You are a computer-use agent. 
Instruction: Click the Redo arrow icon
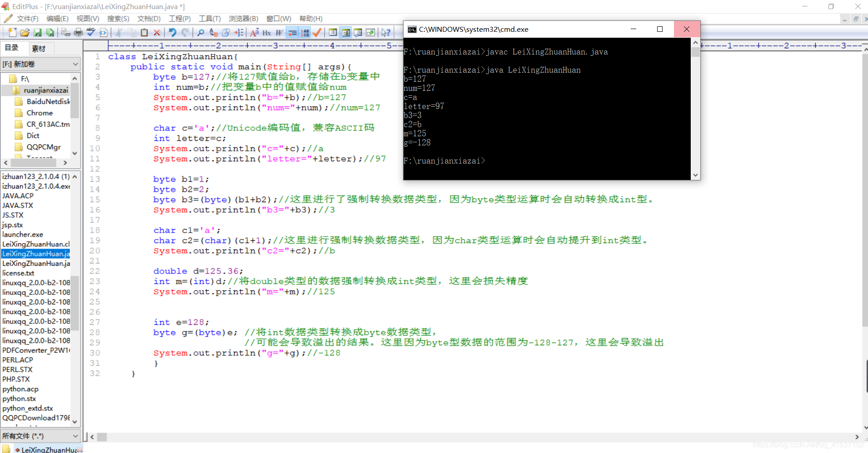coord(185,32)
